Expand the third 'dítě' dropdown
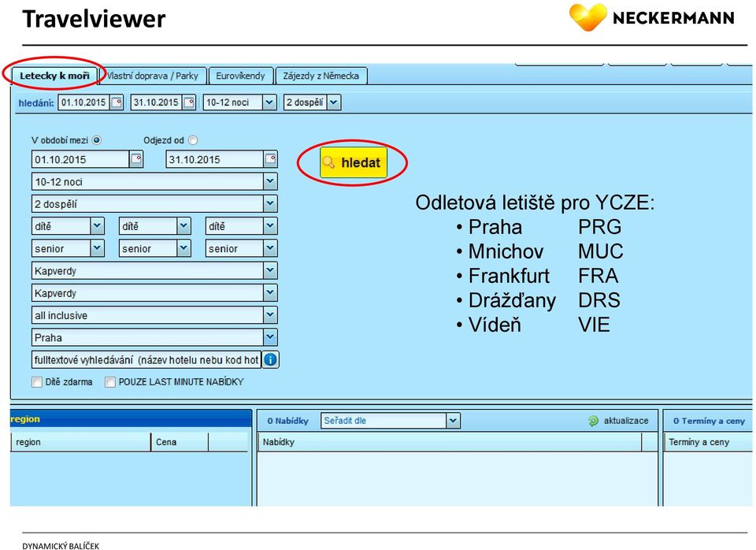The width and height of the screenshot is (756, 550). (270, 226)
